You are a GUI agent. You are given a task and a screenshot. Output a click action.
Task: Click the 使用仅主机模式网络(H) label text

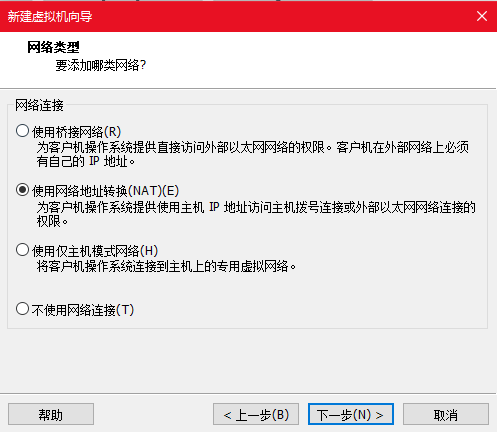(x=95, y=251)
